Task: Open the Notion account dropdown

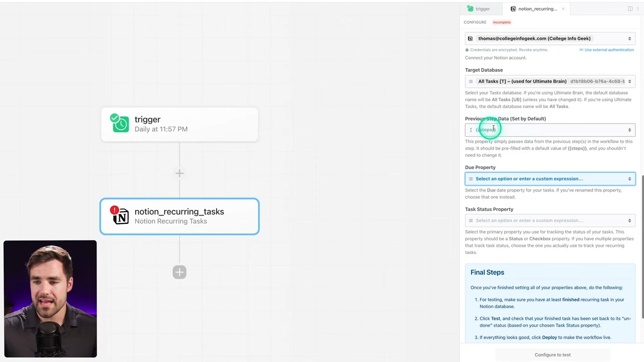Action: pos(550,38)
